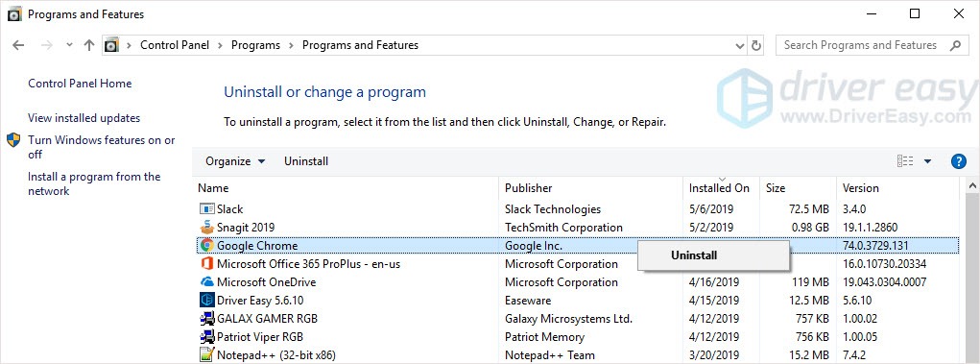The width and height of the screenshot is (980, 364).
Task: Expand the address bar history dropdown
Action: [x=740, y=45]
